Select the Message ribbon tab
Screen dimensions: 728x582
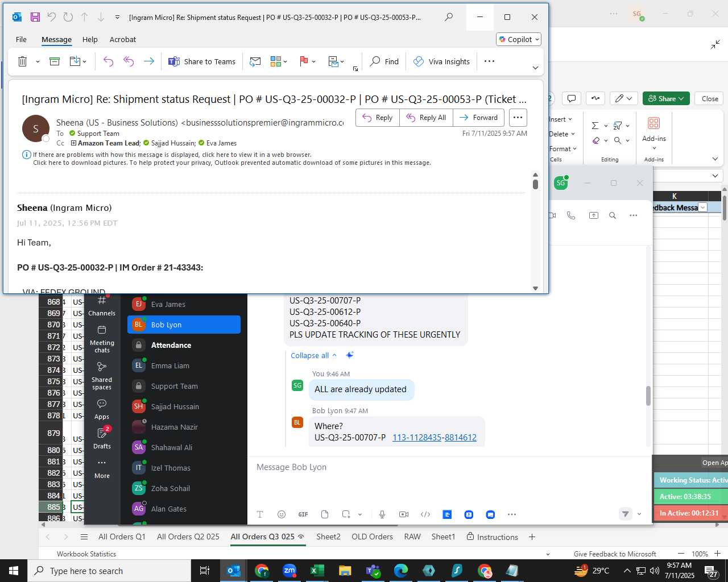(56, 39)
